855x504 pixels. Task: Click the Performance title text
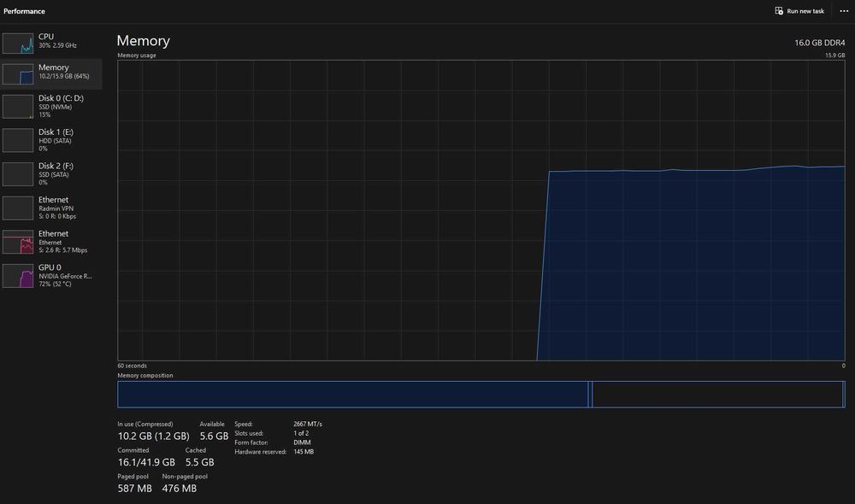point(24,11)
